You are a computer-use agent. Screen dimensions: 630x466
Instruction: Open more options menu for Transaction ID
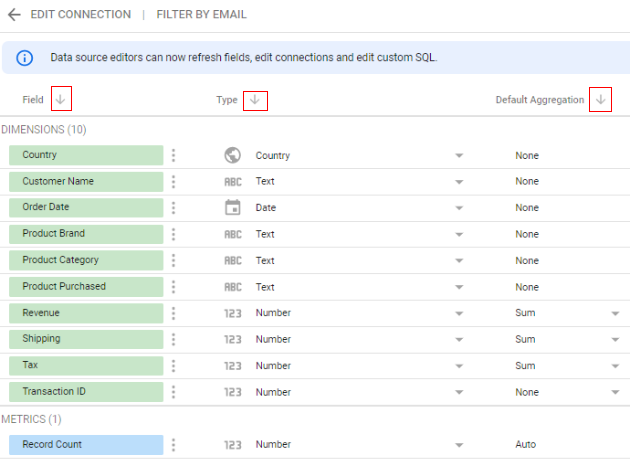coord(174,392)
